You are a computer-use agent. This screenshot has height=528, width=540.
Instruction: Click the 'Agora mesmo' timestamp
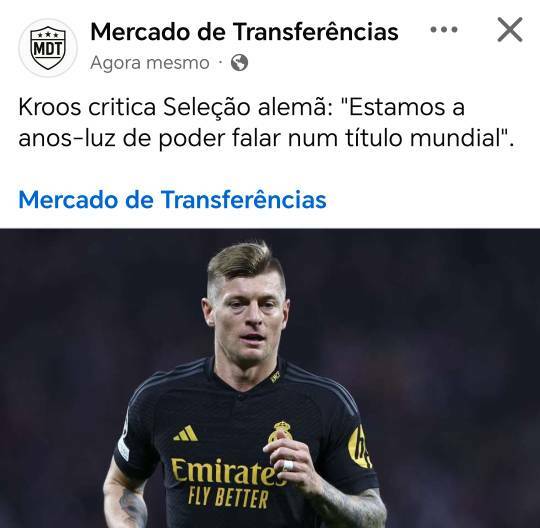(x=150, y=63)
